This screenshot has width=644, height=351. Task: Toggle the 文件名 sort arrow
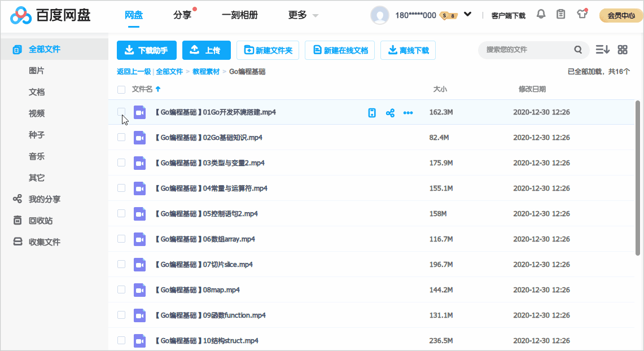pos(158,89)
